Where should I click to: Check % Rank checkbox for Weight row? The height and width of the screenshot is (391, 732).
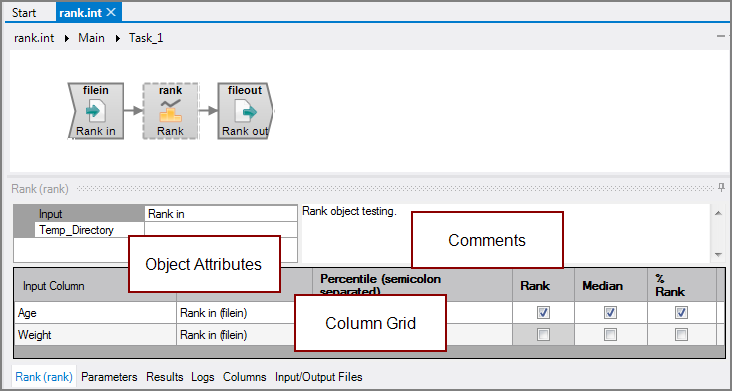(681, 334)
